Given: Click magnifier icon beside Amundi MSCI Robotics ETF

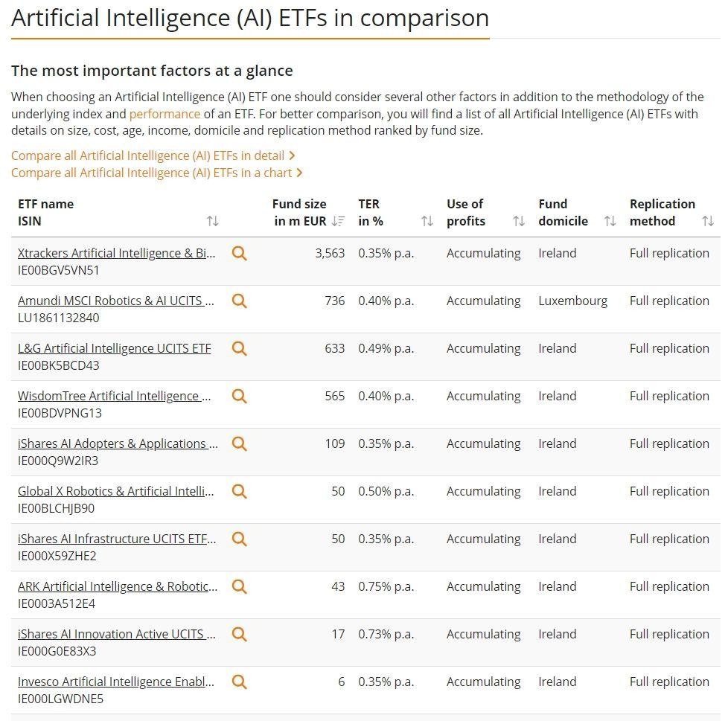Looking at the screenshot, I should tap(239, 301).
